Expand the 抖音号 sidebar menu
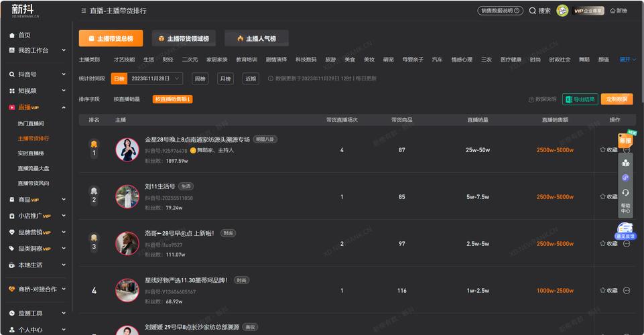This screenshot has height=335, width=644. tap(64, 74)
